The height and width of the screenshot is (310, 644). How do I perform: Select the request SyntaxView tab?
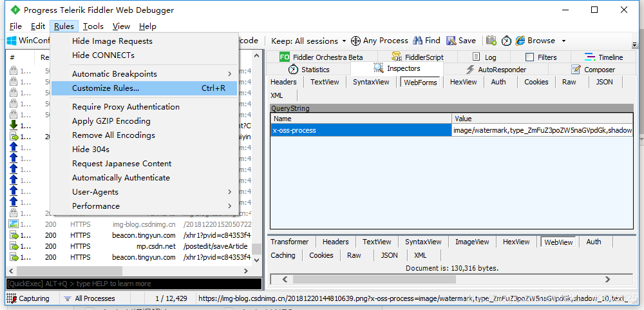pyautogui.click(x=372, y=82)
